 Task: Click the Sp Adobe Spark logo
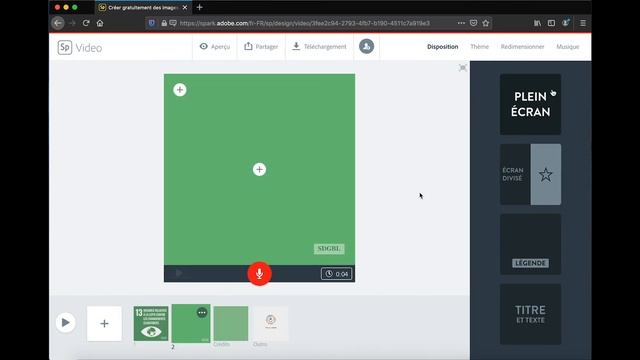coord(64,47)
